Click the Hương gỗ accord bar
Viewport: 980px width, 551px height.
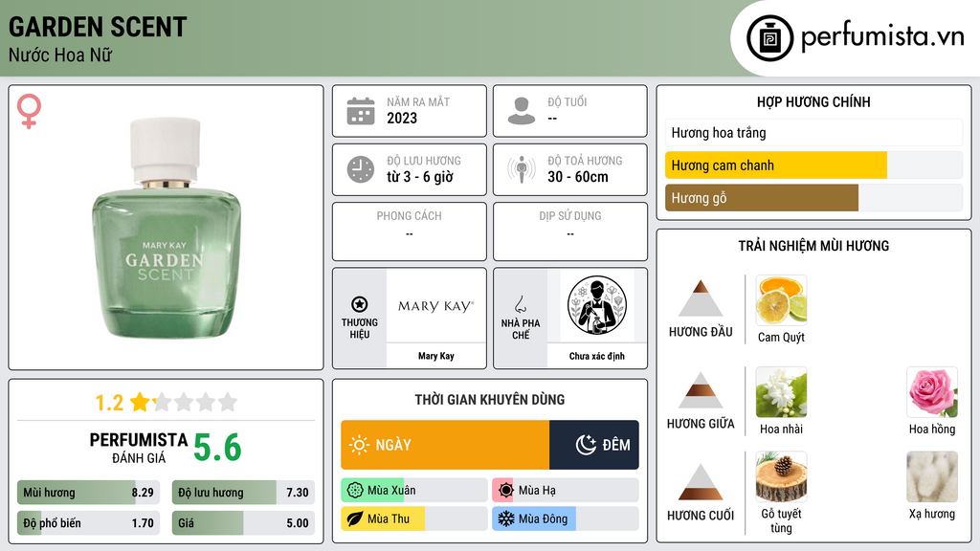pyautogui.click(x=813, y=198)
